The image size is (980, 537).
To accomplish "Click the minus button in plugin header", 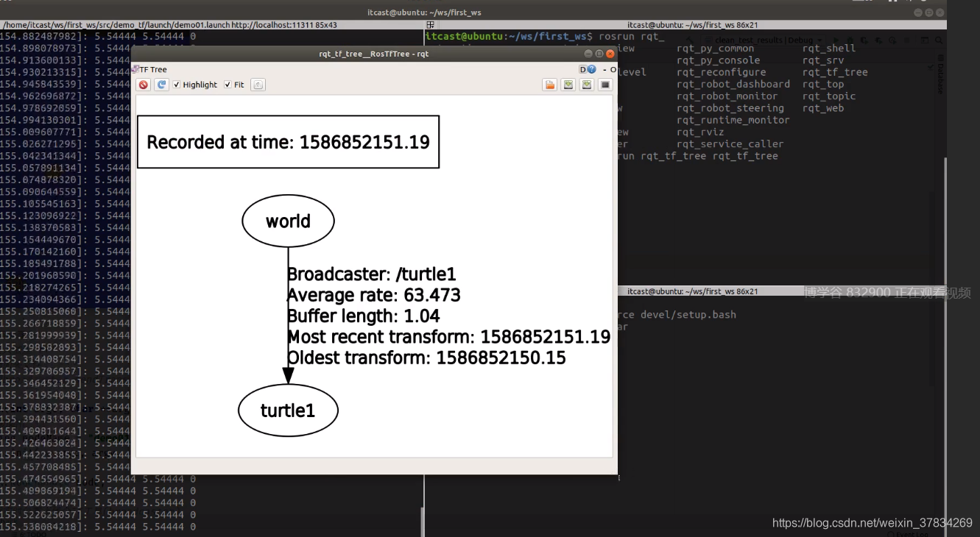I will pyautogui.click(x=604, y=69).
